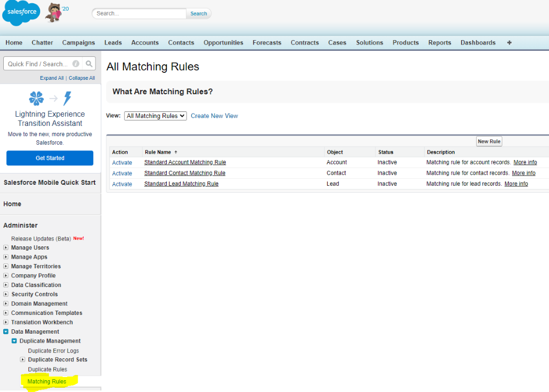
Task: Open the Contracts tab
Action: (305, 43)
